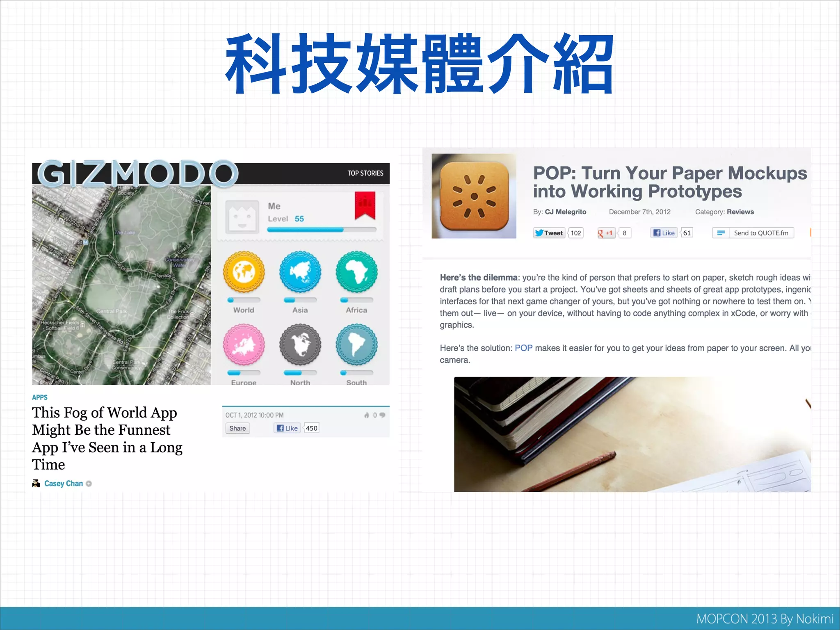Click the red leaderboard ribbon icon
This screenshot has height=630, width=840.
click(x=365, y=205)
